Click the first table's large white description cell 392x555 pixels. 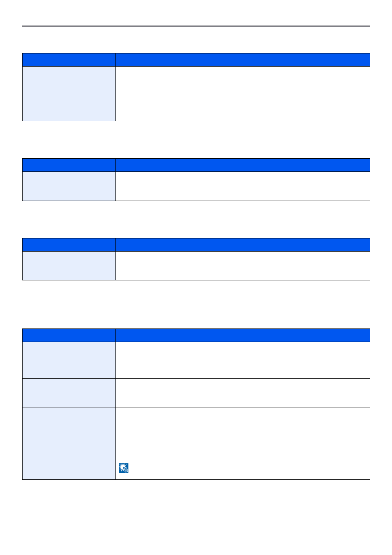(x=243, y=94)
